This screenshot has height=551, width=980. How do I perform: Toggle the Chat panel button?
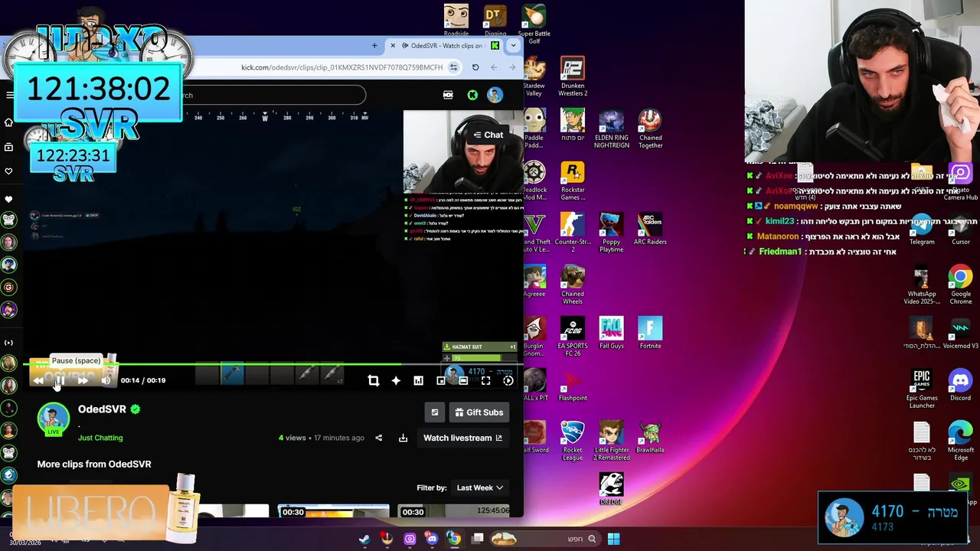pos(488,135)
